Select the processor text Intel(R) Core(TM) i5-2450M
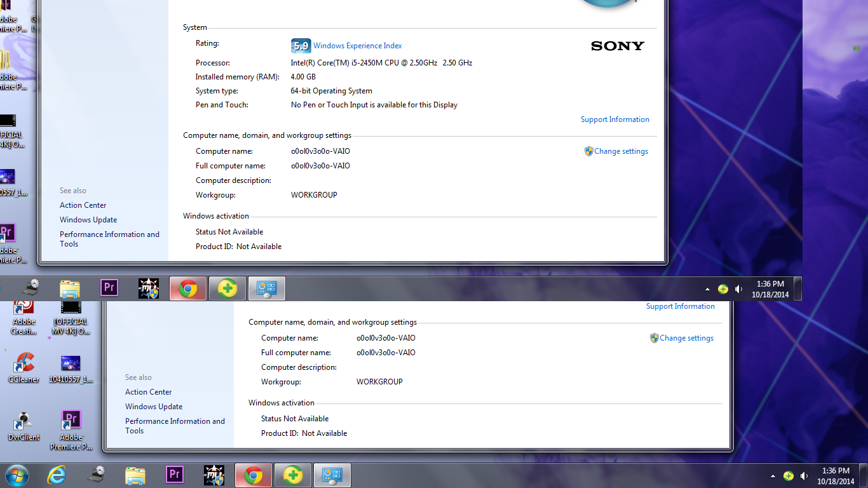Image resolution: width=868 pixels, height=488 pixels. (x=381, y=63)
